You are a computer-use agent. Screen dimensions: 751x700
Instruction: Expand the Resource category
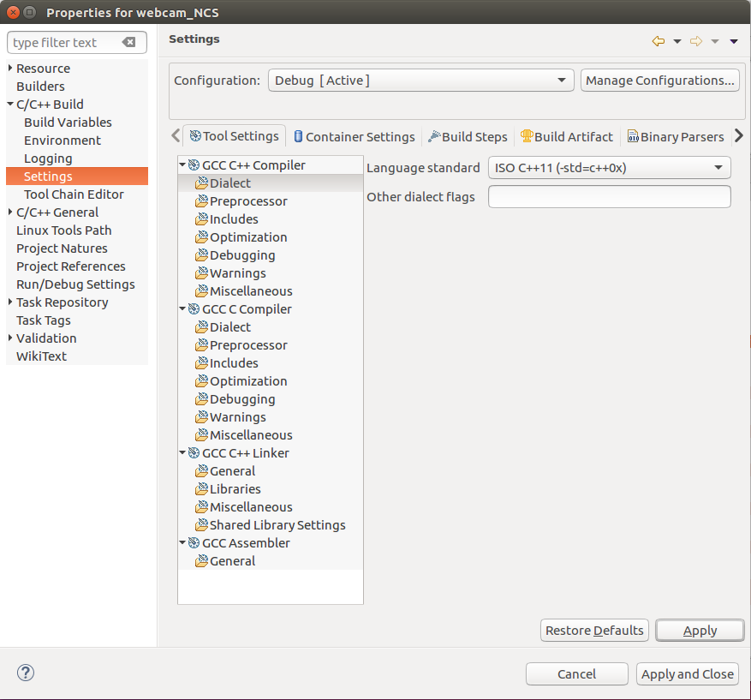click(x=10, y=68)
